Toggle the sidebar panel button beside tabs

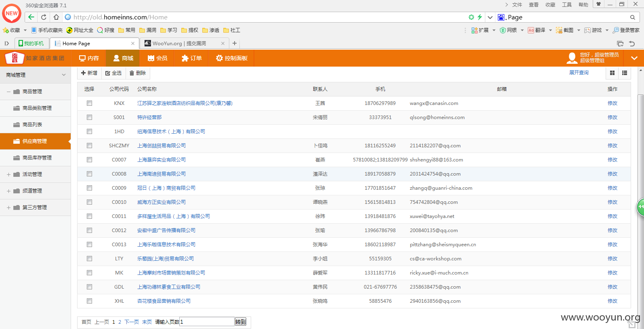(x=7, y=43)
